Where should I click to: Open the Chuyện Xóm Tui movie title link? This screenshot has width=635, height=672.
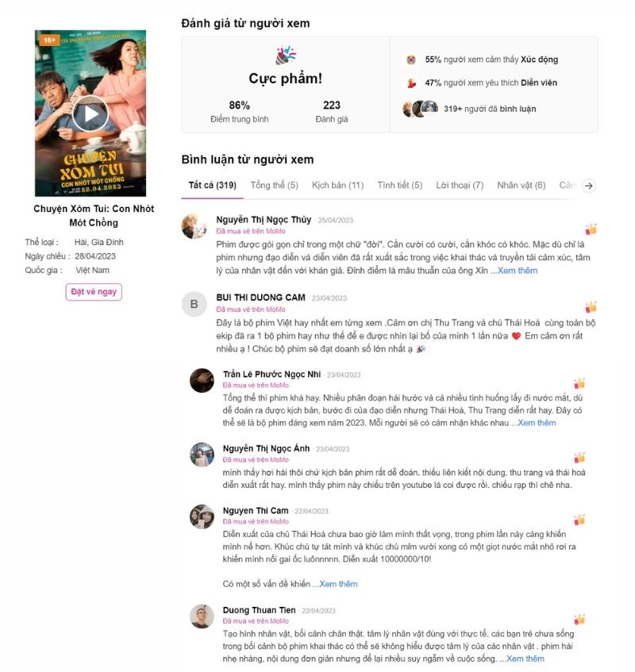click(94, 216)
